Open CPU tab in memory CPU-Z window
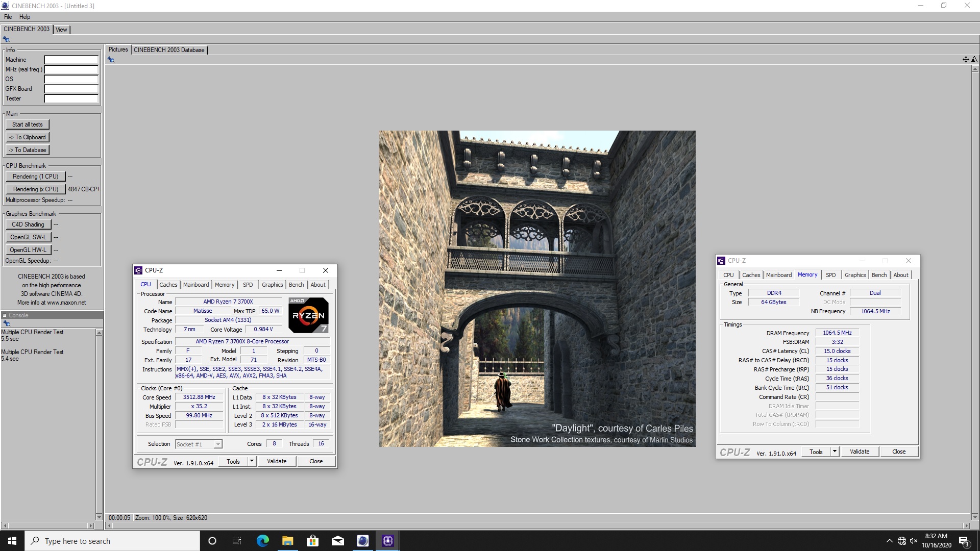 (x=728, y=275)
